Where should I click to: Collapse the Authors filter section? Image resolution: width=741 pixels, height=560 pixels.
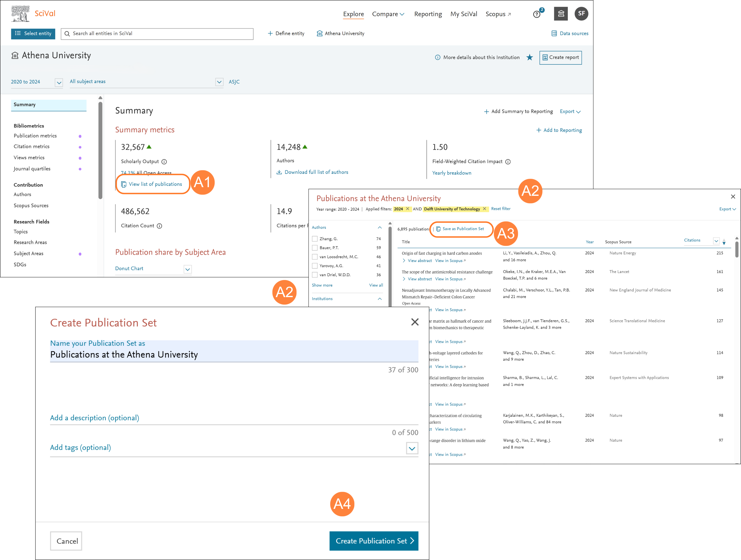[379, 227]
